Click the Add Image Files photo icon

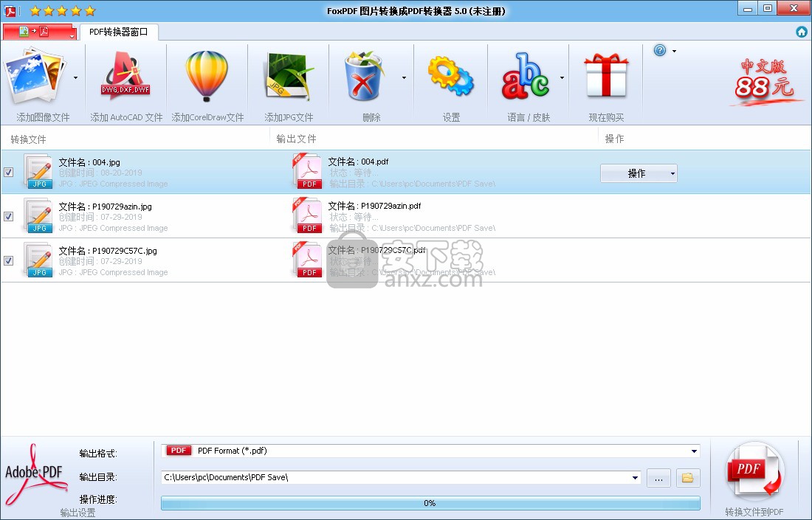[35, 76]
